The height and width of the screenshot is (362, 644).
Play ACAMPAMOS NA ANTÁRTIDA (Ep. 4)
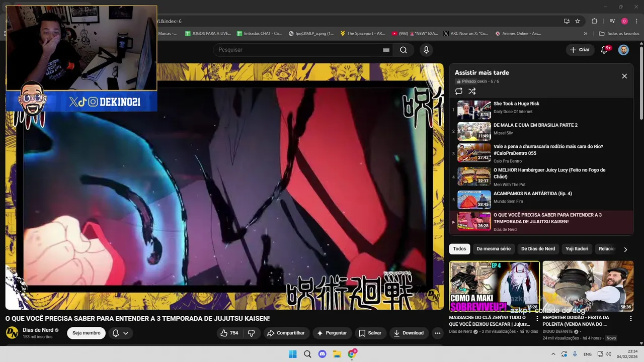(x=541, y=199)
